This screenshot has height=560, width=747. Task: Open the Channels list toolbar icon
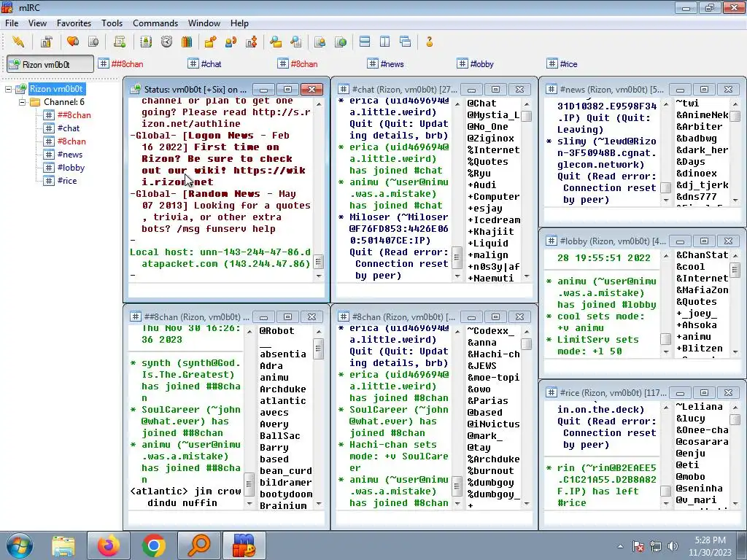pyautogui.click(x=93, y=42)
